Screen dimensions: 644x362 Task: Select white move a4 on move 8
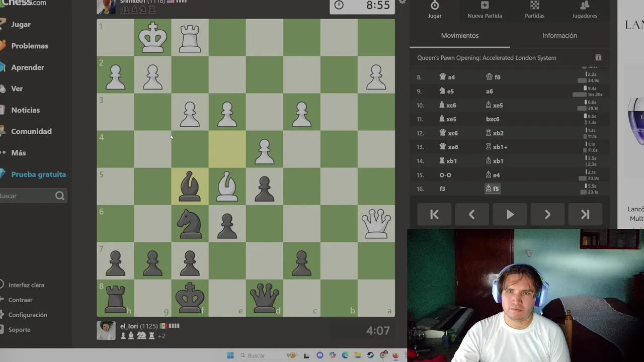[447, 77]
